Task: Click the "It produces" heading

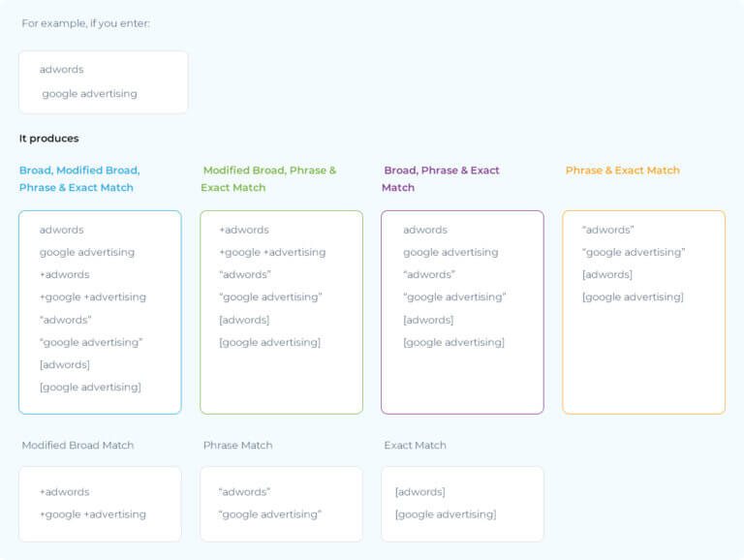Action: tap(49, 139)
